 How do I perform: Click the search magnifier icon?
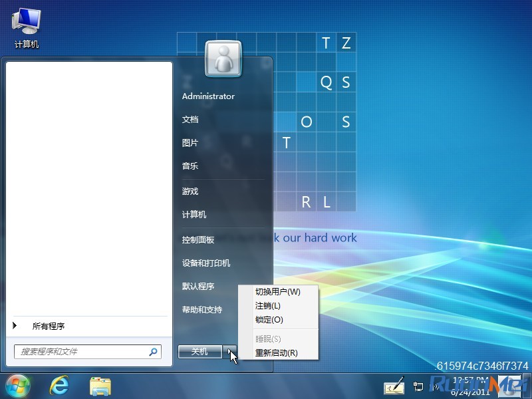153,352
